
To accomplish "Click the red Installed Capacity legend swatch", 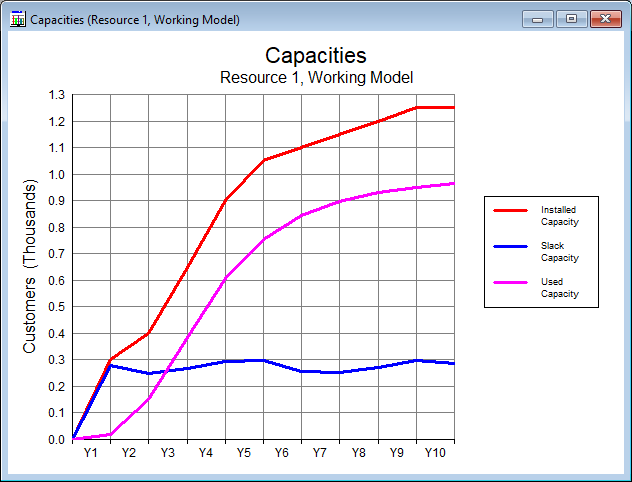I will [510, 210].
